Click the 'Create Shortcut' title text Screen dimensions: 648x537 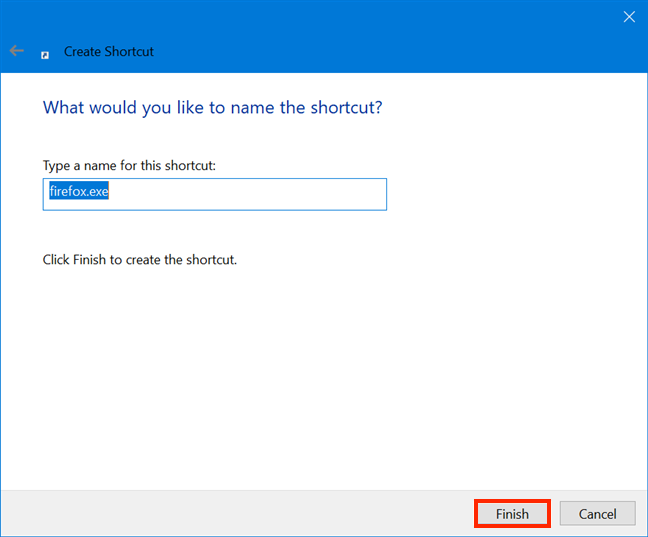[x=109, y=52]
